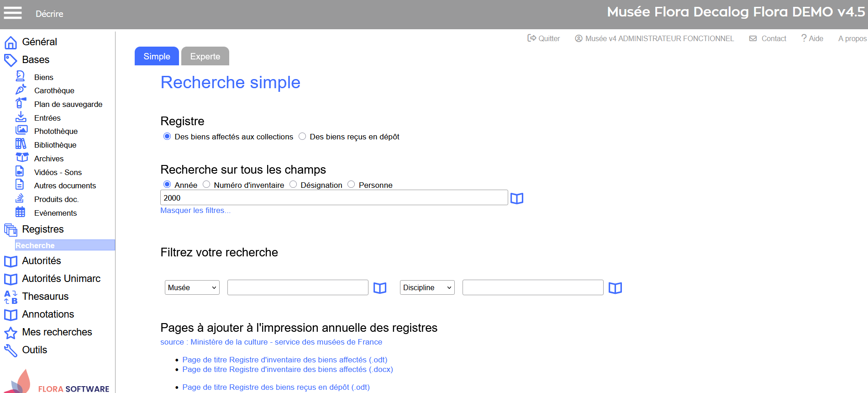The height and width of the screenshot is (393, 868).
Task: Open the index book icon beside year field
Action: tap(516, 198)
